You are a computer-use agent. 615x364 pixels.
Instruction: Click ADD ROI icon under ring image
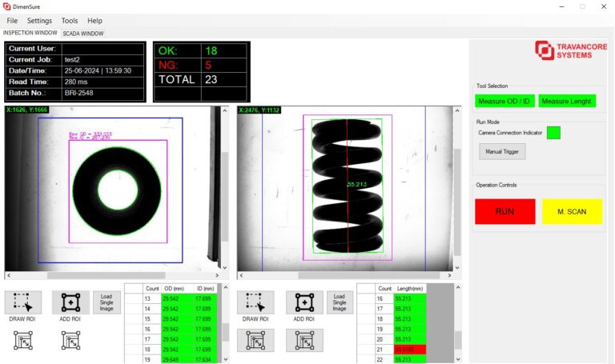[70, 302]
